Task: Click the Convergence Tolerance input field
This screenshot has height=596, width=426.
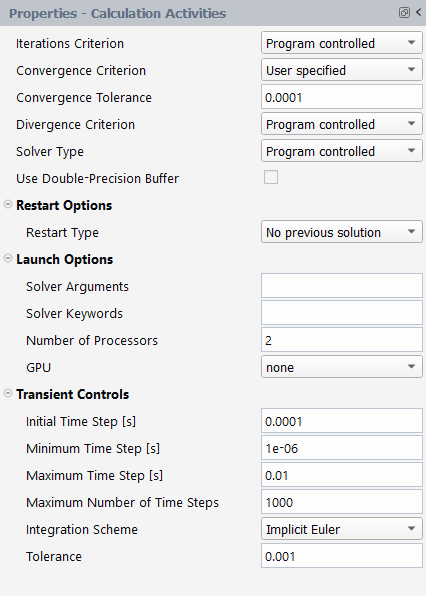Action: [x=342, y=97]
